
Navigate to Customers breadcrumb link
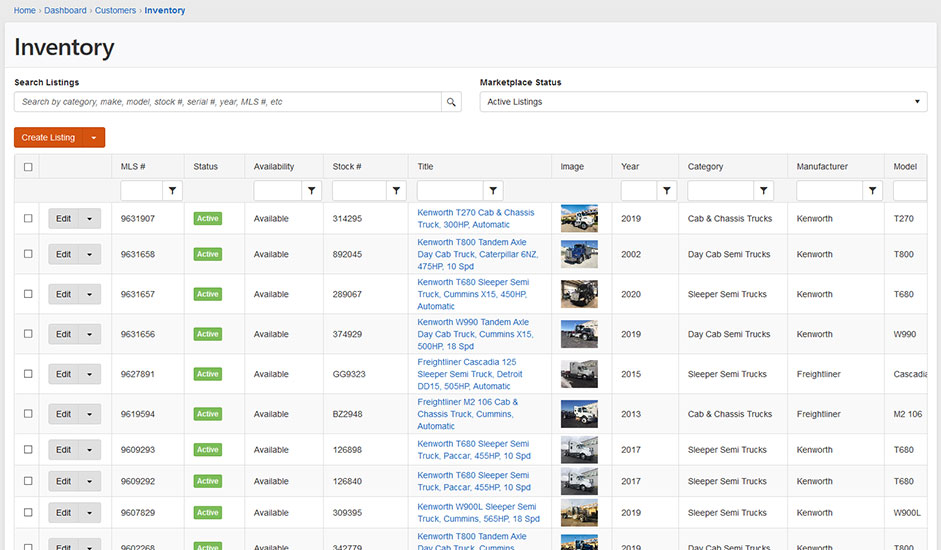(x=115, y=11)
